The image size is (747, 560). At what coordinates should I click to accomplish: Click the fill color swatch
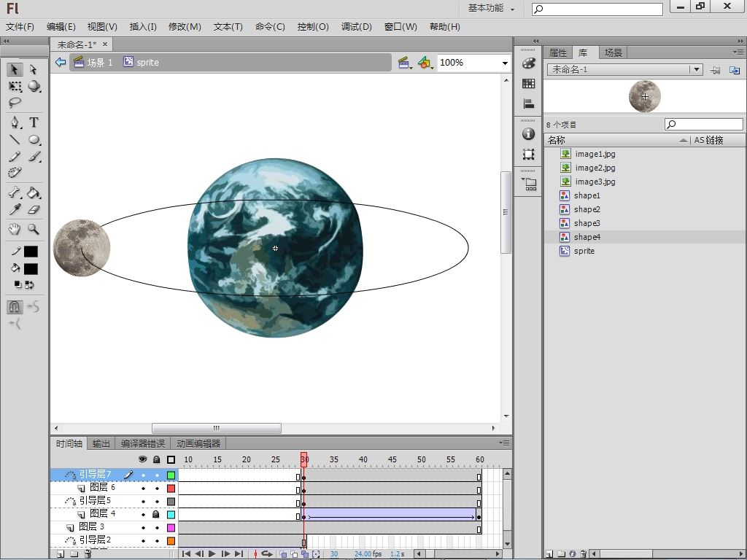click(31, 268)
